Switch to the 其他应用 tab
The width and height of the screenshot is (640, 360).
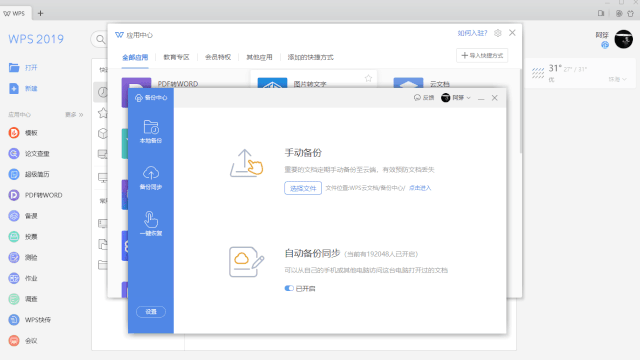259,57
